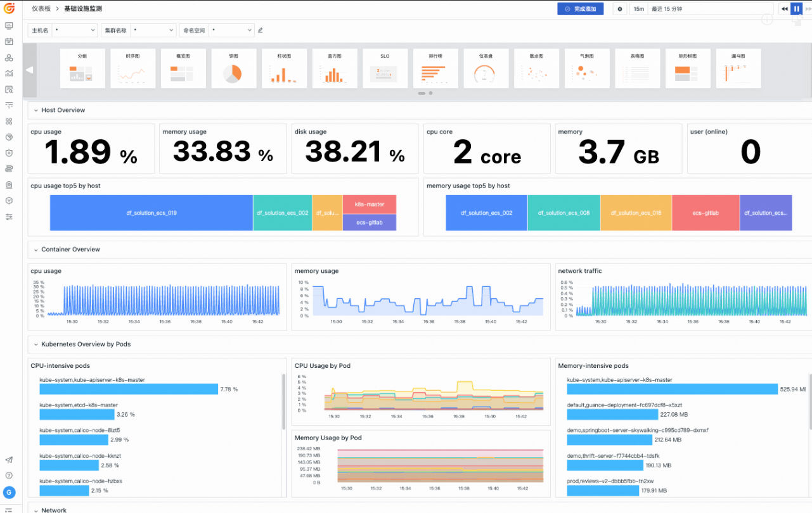Screen dimensions: 812x513
Task: Add a 散点图 scatter chart
Action: point(536,68)
